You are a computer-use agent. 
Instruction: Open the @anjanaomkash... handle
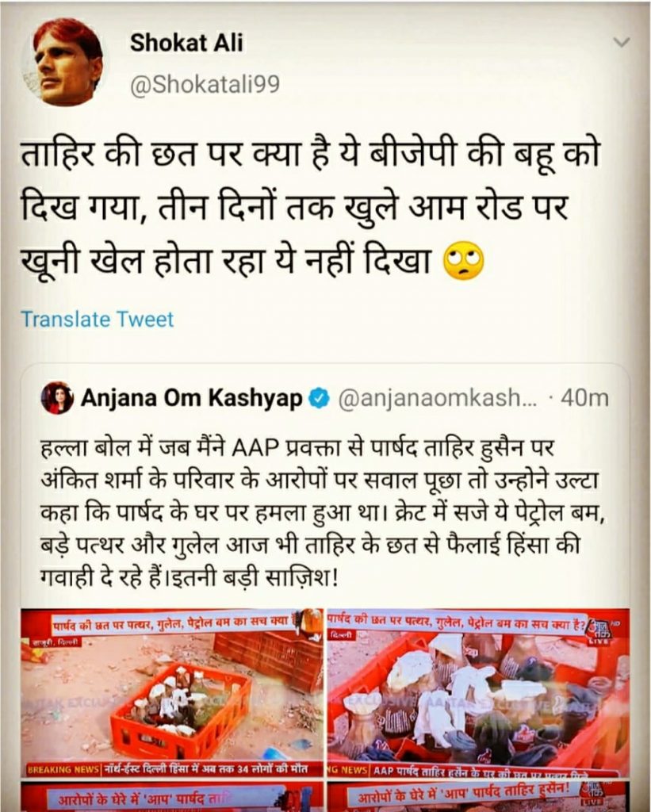438,398
